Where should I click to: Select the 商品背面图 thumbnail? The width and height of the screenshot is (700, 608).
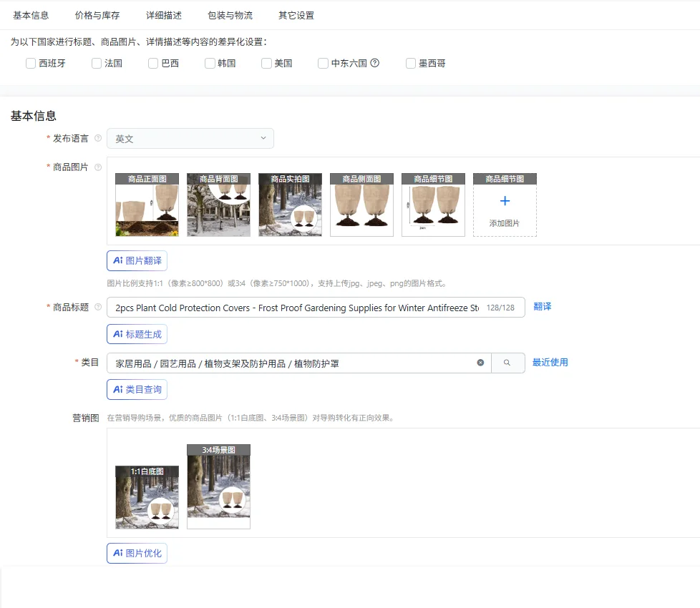click(x=219, y=205)
